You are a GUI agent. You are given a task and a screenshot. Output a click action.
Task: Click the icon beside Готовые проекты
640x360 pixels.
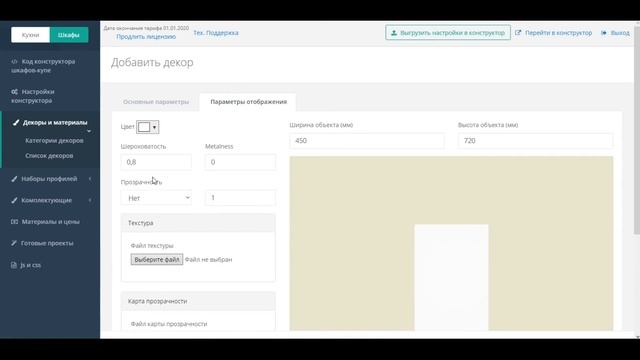pyautogui.click(x=14, y=243)
